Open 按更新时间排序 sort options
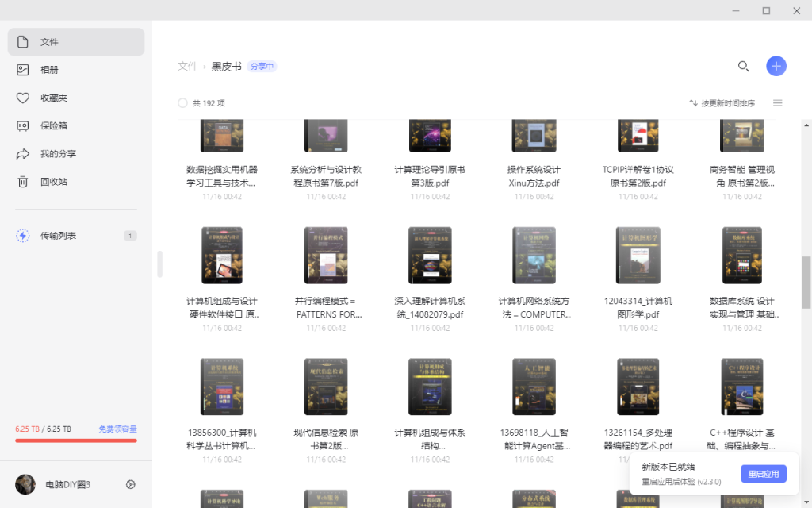This screenshot has width=812, height=508. click(722, 103)
